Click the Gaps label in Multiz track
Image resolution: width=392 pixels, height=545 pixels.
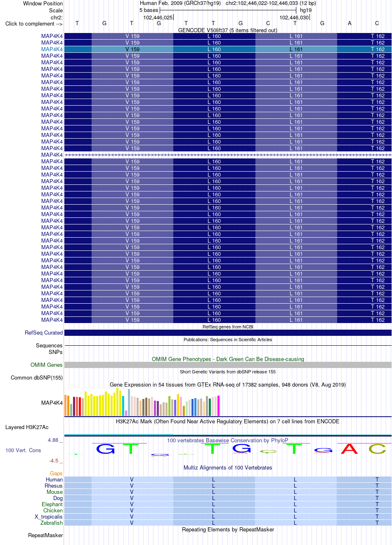tap(56, 473)
